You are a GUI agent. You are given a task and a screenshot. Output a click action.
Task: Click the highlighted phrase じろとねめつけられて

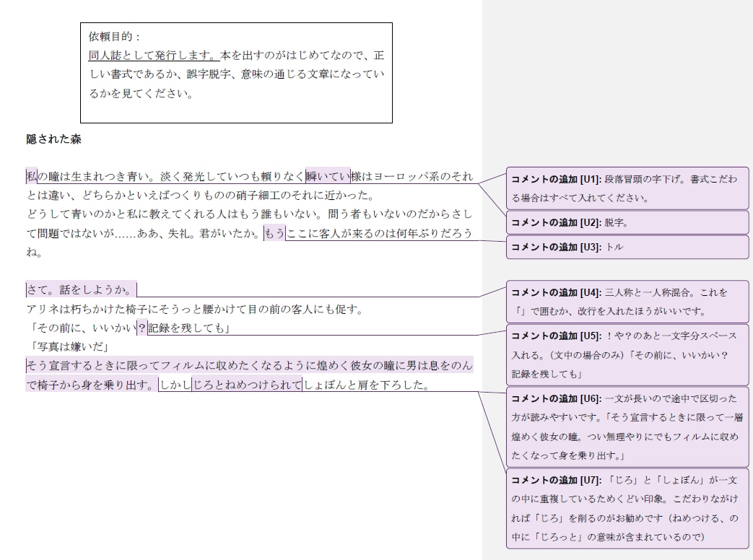pyautogui.click(x=247, y=385)
